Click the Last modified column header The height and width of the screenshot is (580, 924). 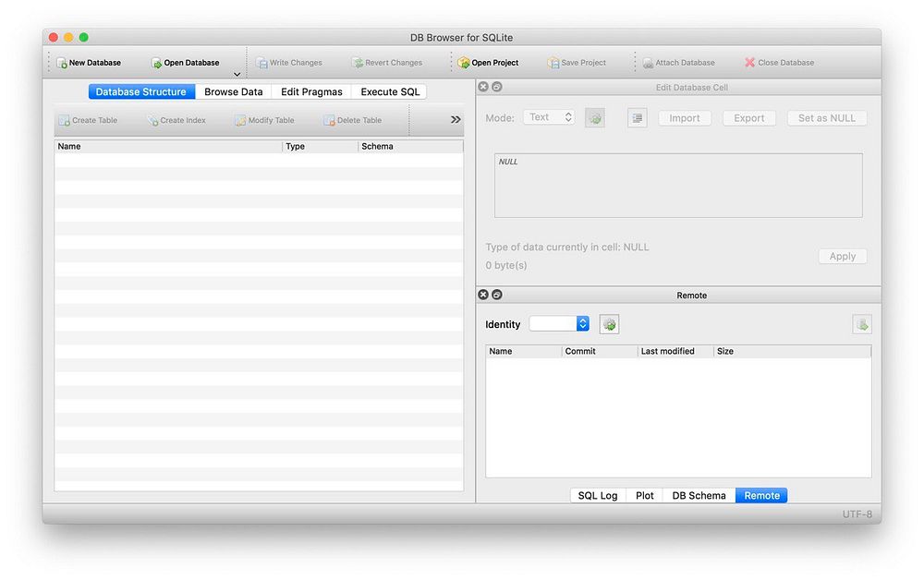(676, 351)
